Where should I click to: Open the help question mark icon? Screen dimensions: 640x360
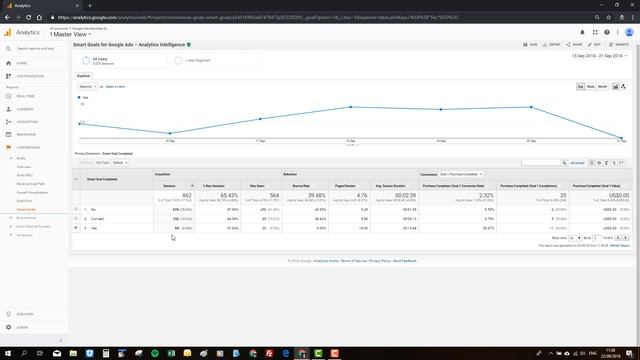coord(607,32)
